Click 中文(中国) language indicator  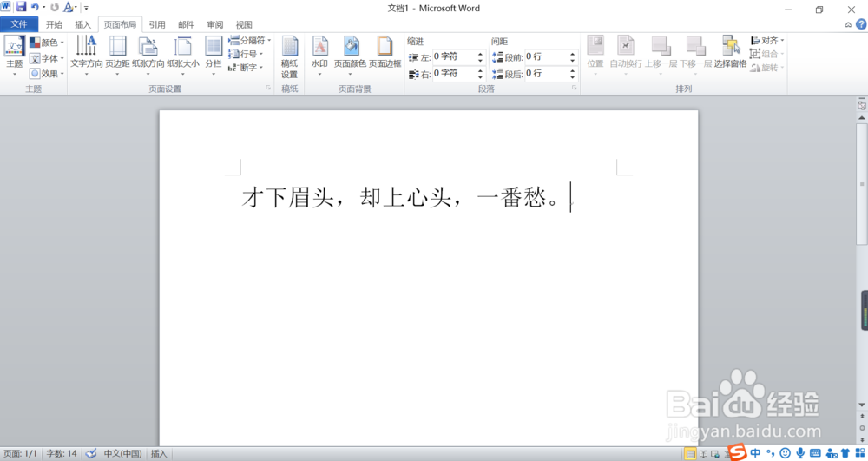click(123, 454)
